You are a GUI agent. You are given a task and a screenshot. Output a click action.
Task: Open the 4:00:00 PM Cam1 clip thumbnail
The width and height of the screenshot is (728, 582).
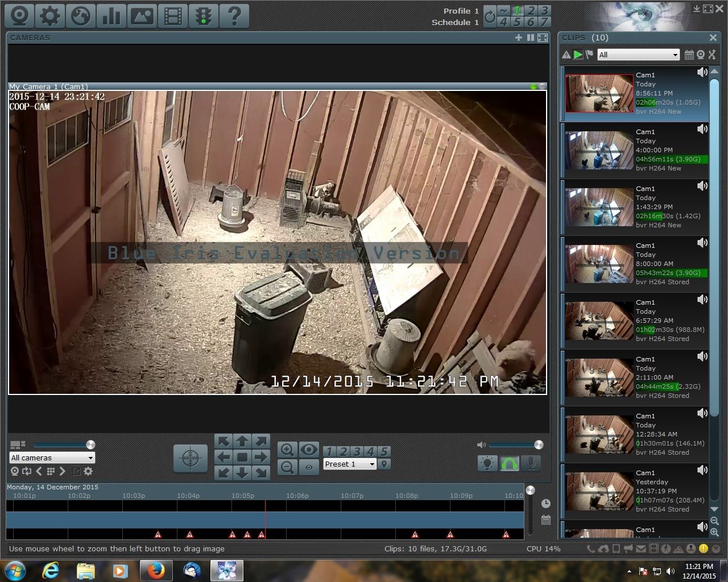tap(599, 150)
